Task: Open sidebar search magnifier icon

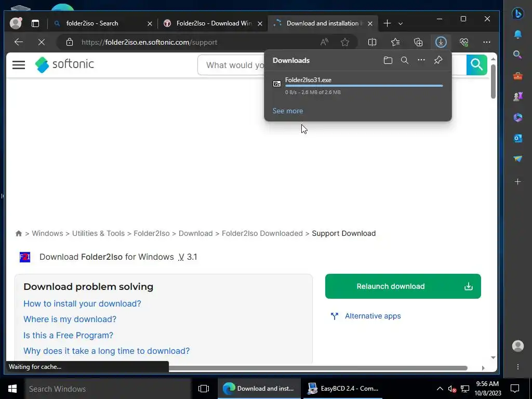Action: [x=518, y=55]
